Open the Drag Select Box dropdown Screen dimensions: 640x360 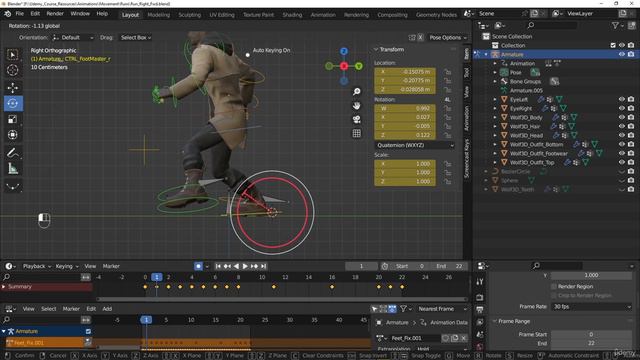[136, 38]
